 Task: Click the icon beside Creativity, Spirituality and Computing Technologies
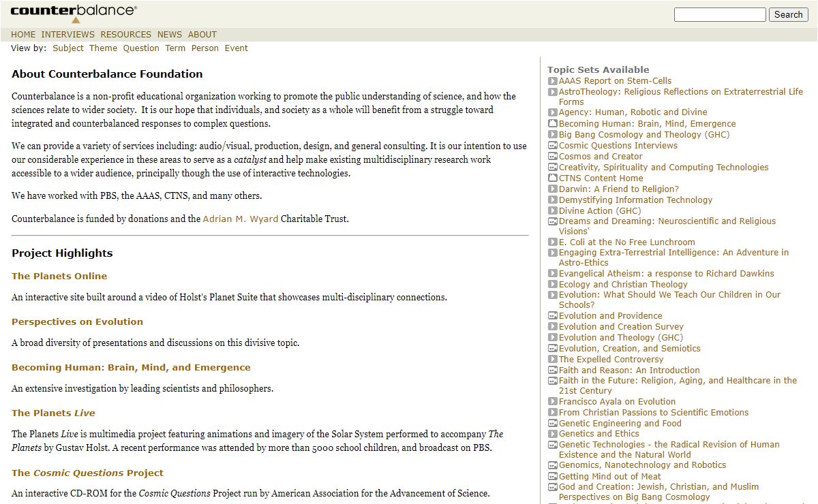[553, 168]
